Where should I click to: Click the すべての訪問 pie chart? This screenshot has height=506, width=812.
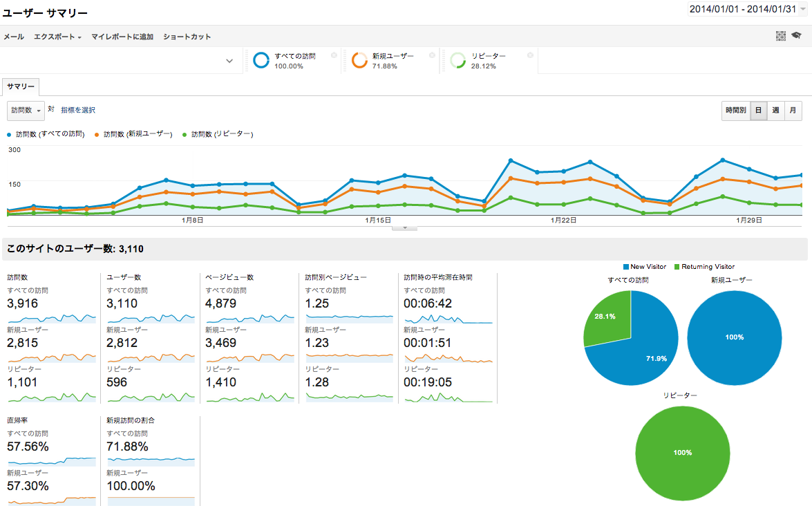(631, 337)
